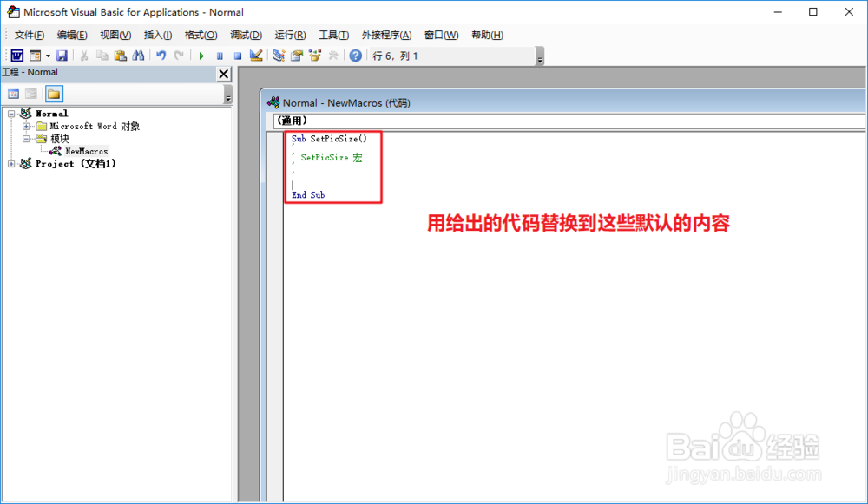Cut selection with the scissors icon

click(x=84, y=56)
